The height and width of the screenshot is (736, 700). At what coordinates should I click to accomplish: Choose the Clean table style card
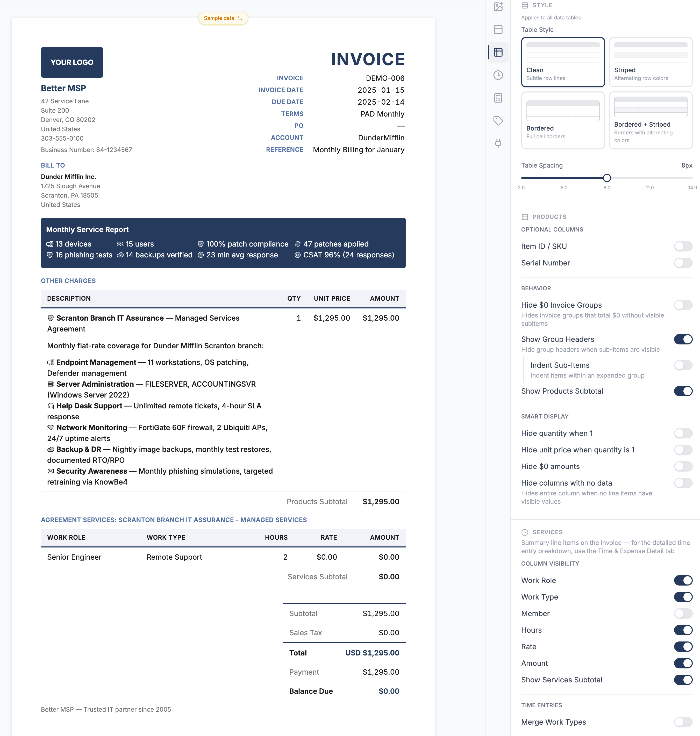(x=563, y=62)
